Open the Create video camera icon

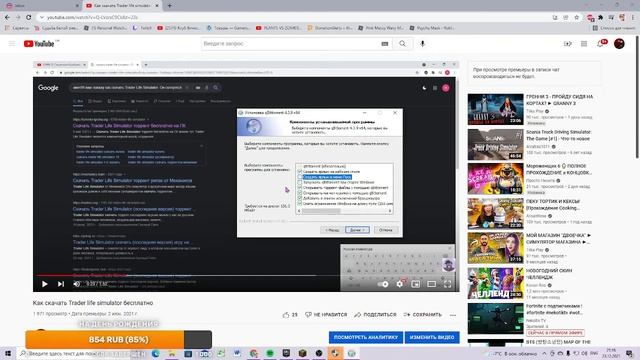567,44
